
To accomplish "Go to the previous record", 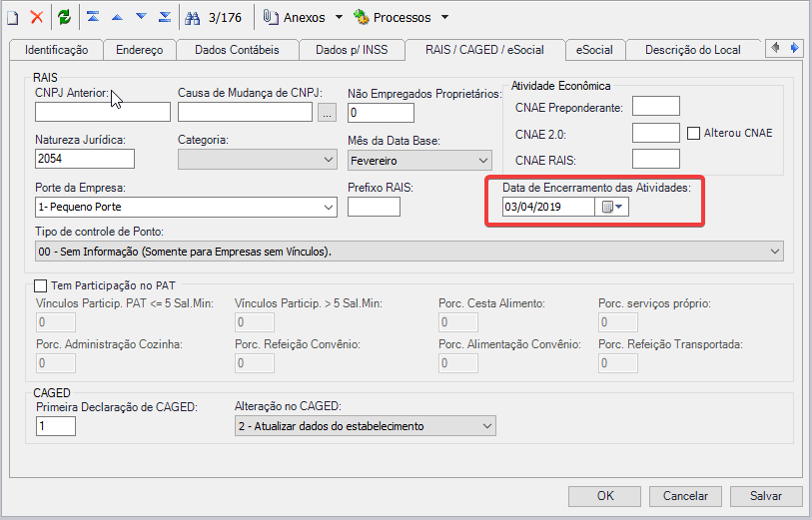I will coord(118,17).
